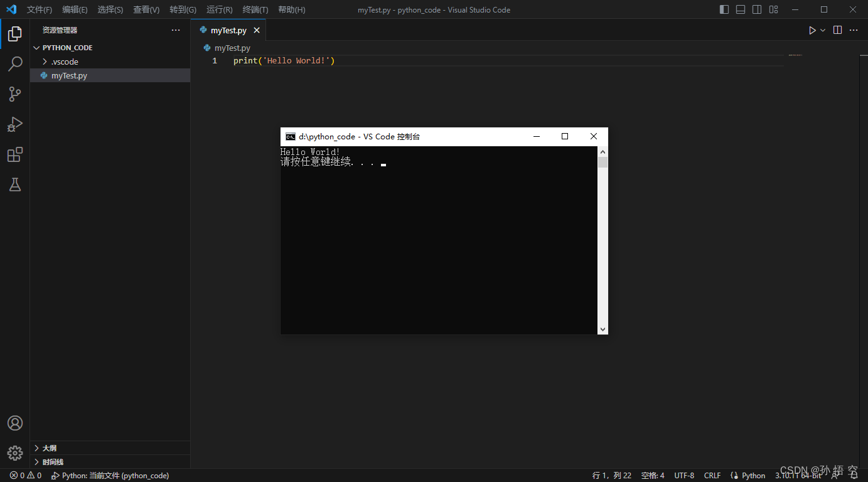Open the Manage gear icon
The height and width of the screenshot is (482, 868).
pos(15,453)
